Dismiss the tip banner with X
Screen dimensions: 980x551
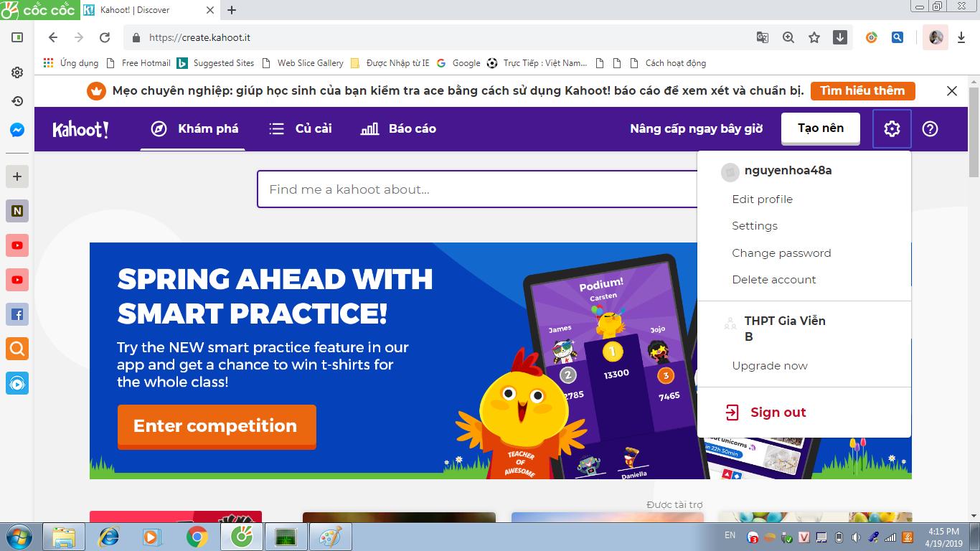[952, 91]
